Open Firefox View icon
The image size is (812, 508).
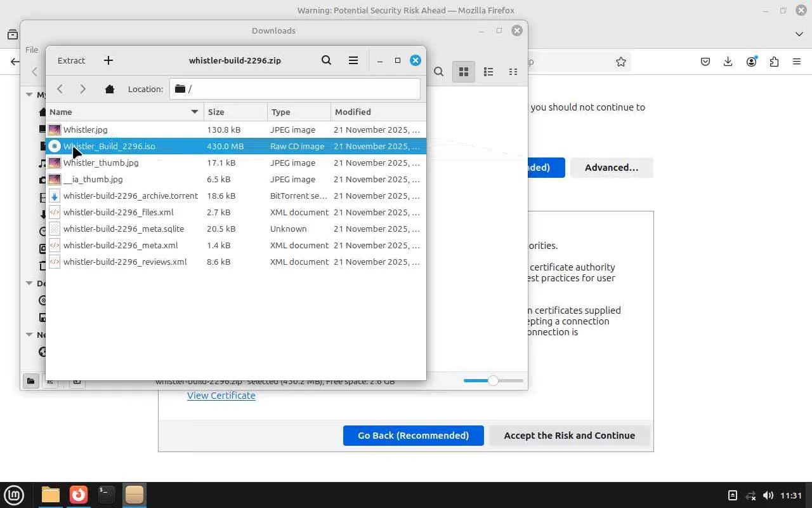pyautogui.click(x=12, y=34)
